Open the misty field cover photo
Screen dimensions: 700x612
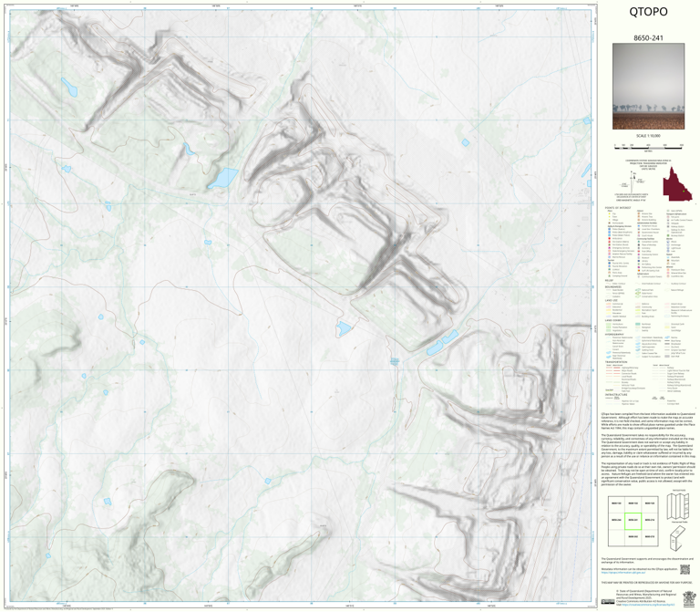[648, 87]
